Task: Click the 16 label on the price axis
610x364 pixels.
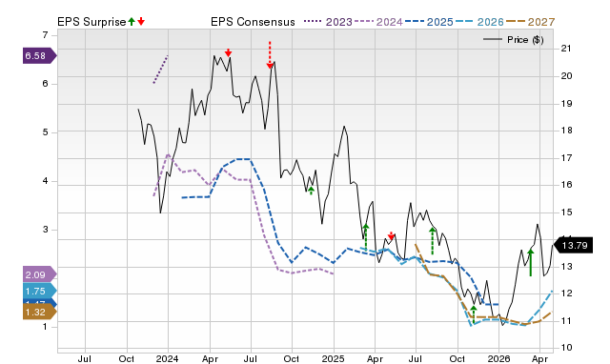Action: (x=566, y=184)
